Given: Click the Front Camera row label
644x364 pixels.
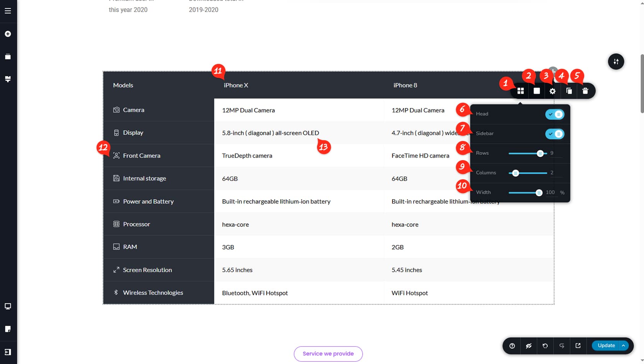Looking at the screenshot, I should 141,156.
